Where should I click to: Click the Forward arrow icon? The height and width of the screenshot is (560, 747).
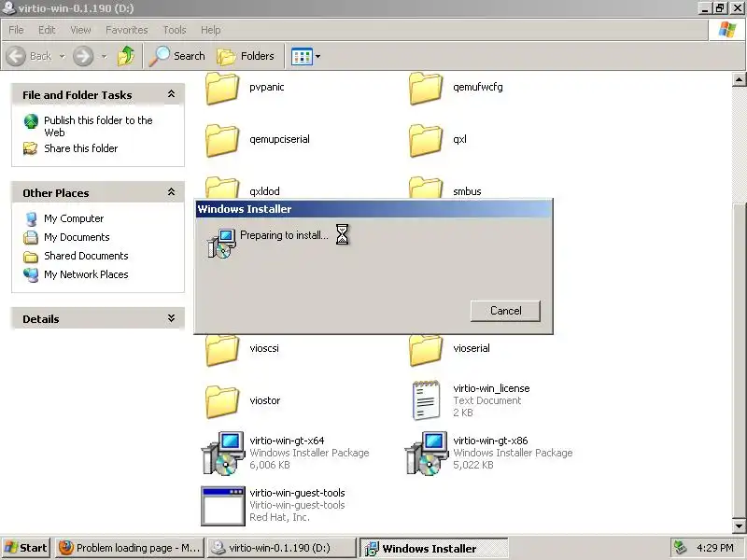[x=83, y=56]
